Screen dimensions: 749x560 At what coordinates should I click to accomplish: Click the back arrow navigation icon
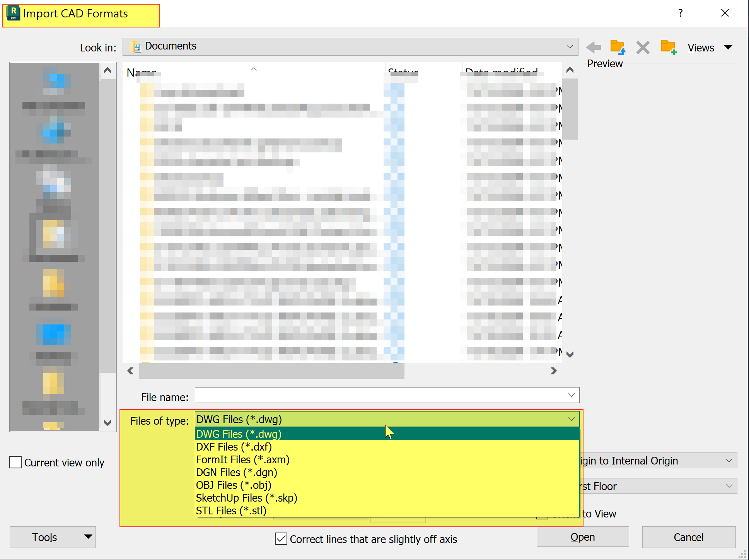click(594, 48)
